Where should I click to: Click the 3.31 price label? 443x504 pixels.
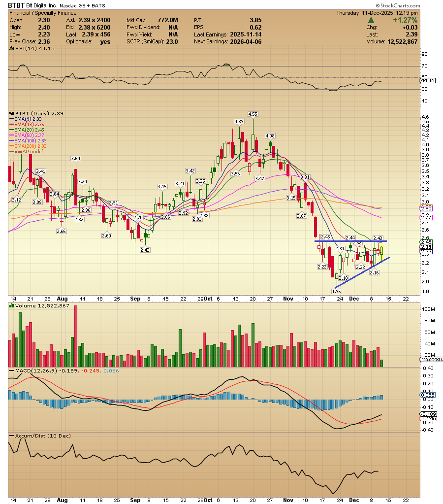coord(305,177)
